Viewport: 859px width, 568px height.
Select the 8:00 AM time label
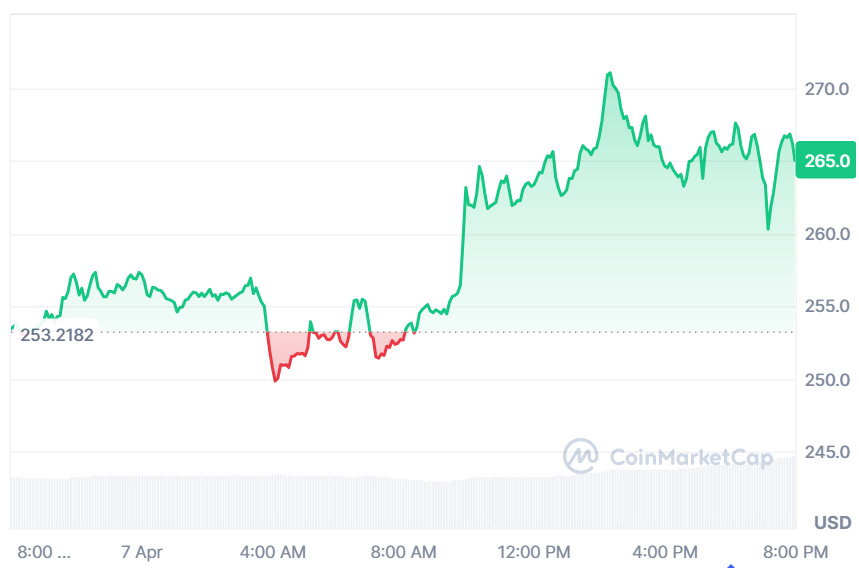click(x=403, y=551)
